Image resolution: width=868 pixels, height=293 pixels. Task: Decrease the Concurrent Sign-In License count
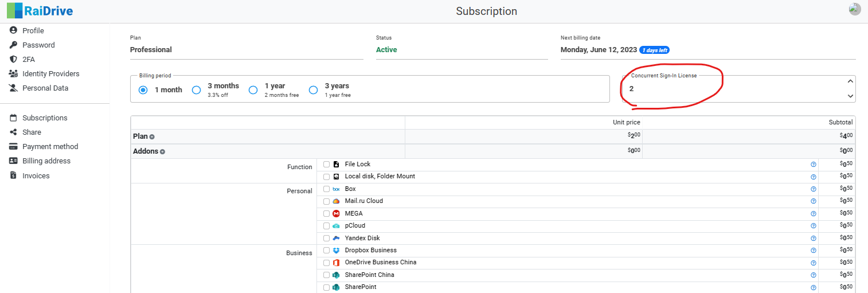pos(850,96)
